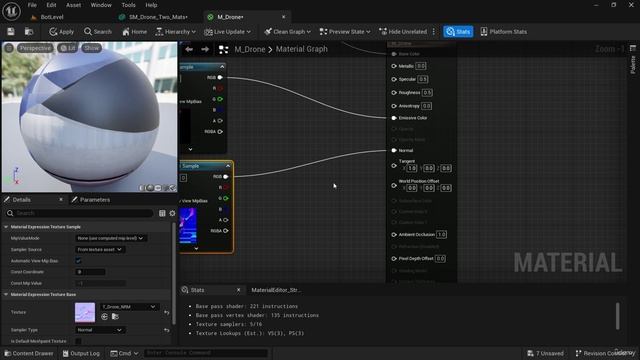The width and height of the screenshot is (640, 360).
Task: Use selected asset arrow icon under T_Drone_NRM
Action: click(x=104, y=316)
